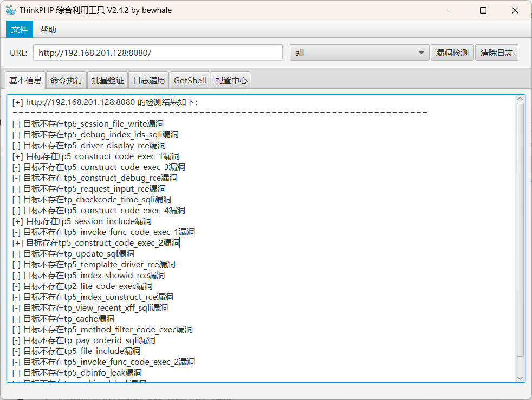
Task: Click the scrollbar up arrow in log
Action: 520,99
